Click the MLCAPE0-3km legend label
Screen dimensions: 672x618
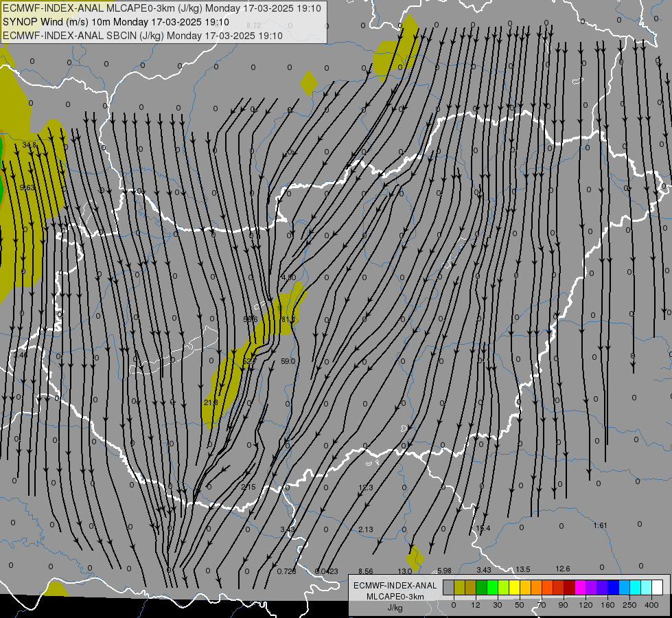click(x=395, y=597)
